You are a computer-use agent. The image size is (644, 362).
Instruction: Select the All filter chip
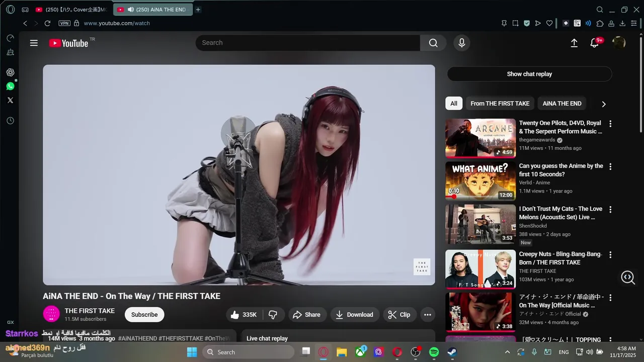coord(454,104)
